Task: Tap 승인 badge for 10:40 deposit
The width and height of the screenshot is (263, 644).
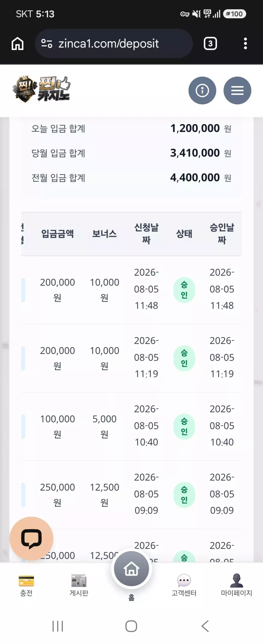Action: tap(184, 426)
